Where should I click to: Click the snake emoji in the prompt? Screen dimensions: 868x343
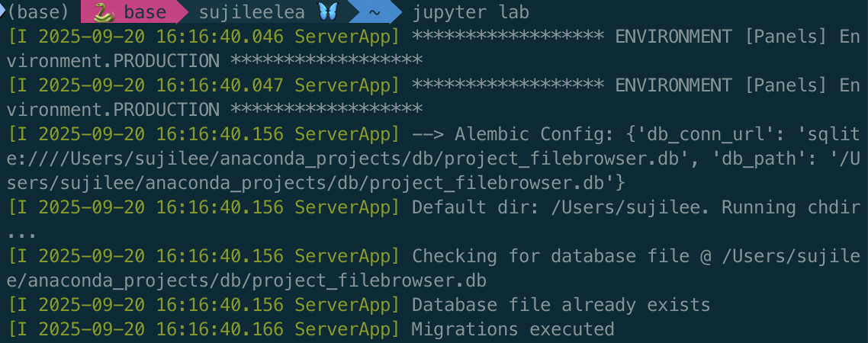tap(104, 13)
